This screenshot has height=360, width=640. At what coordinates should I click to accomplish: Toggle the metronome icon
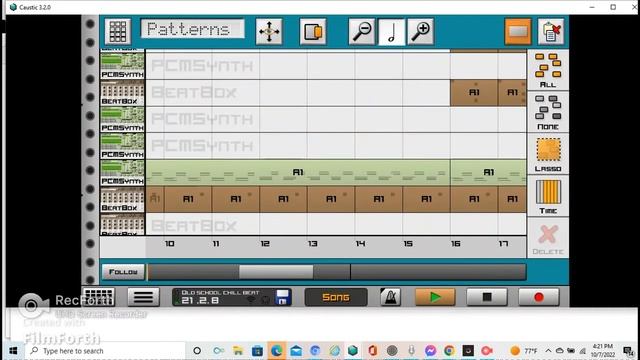[x=390, y=297]
